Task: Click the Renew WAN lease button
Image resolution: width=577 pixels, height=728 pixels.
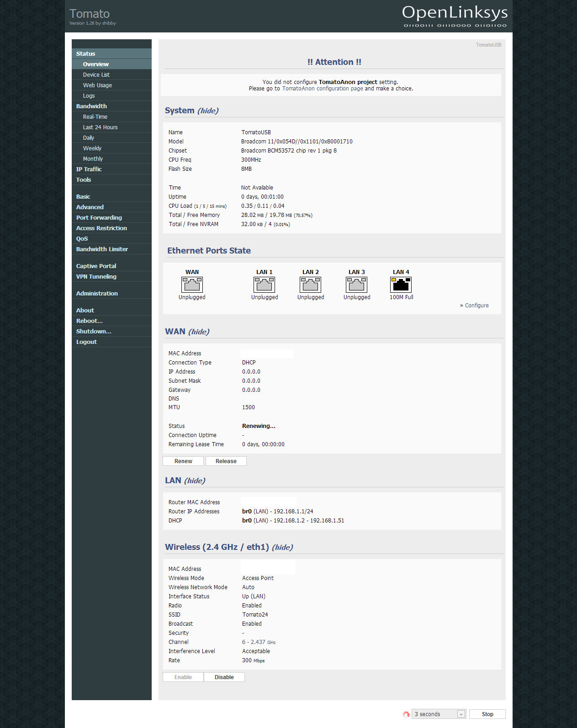Action: tap(183, 461)
